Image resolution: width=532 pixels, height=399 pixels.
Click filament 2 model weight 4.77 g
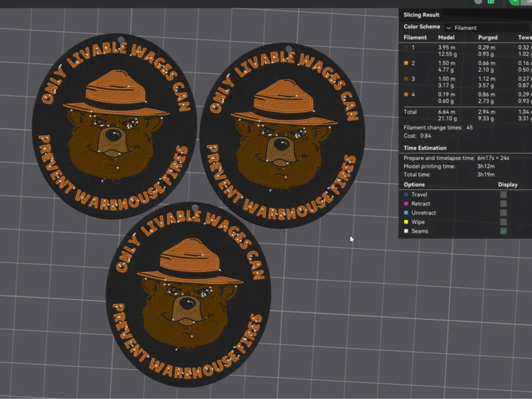(446, 70)
